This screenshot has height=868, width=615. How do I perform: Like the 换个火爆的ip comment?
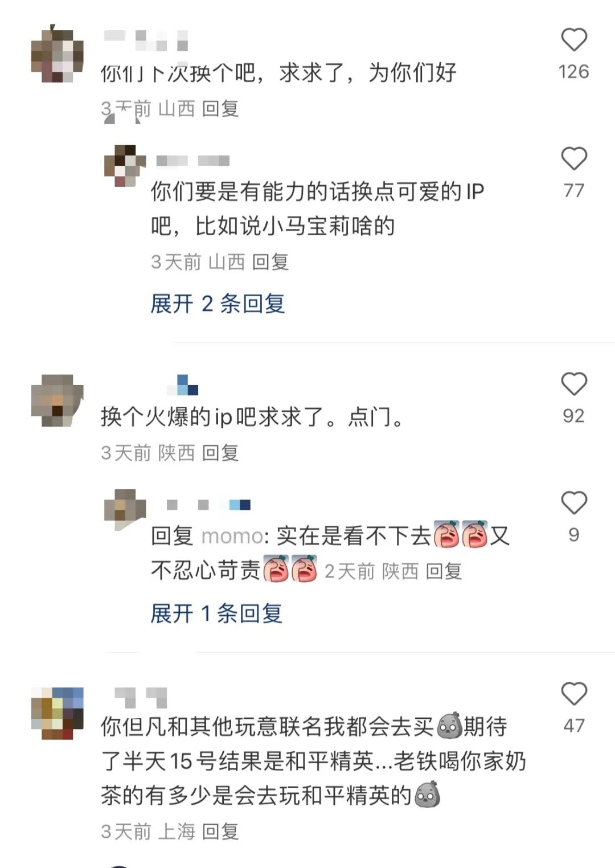pos(574,384)
